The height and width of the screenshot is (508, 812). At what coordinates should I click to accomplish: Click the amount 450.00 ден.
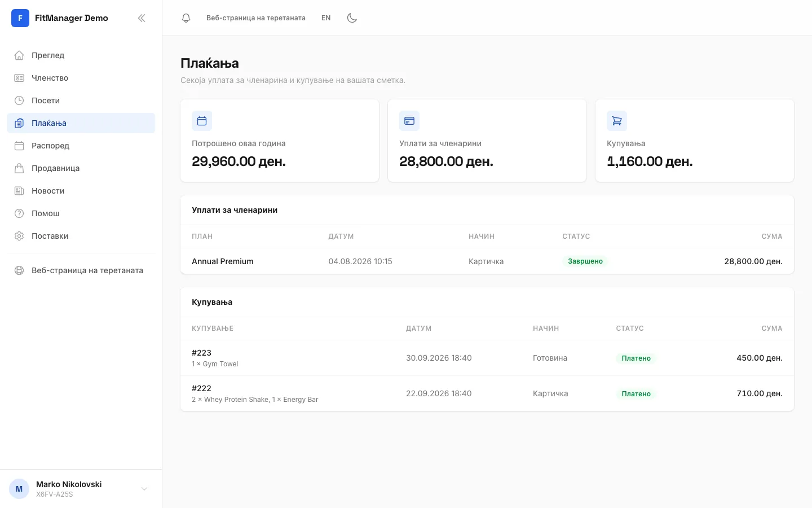point(760,358)
